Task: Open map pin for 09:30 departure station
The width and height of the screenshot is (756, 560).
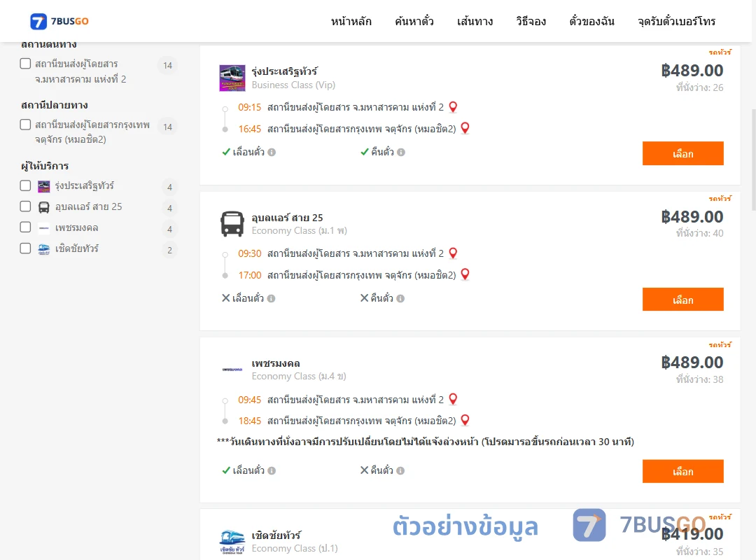Action: 453,253
